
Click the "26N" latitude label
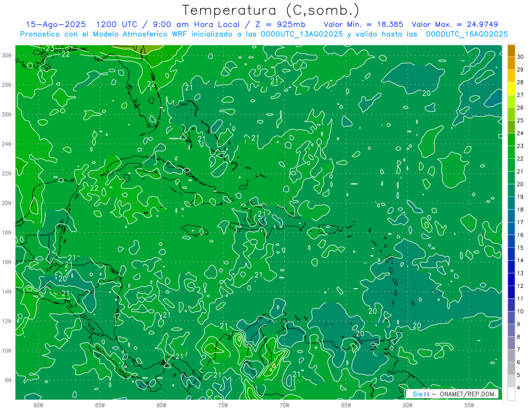(x=6, y=114)
